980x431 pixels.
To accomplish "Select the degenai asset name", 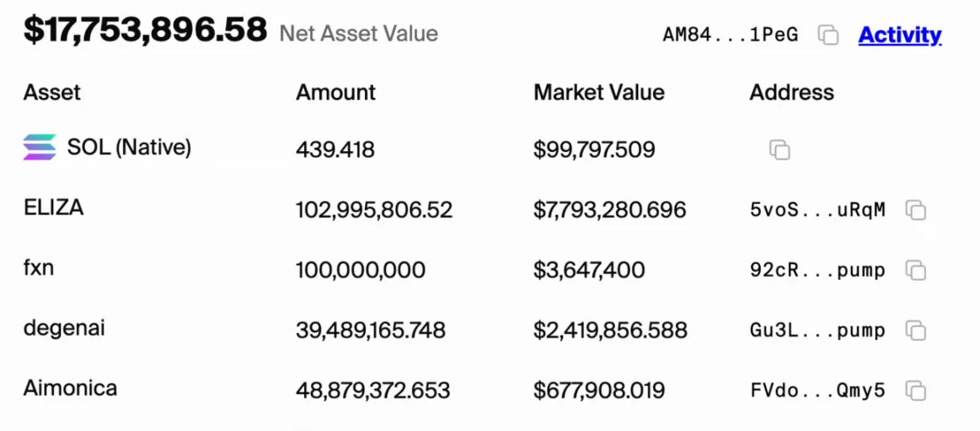I will pyautogui.click(x=64, y=328).
